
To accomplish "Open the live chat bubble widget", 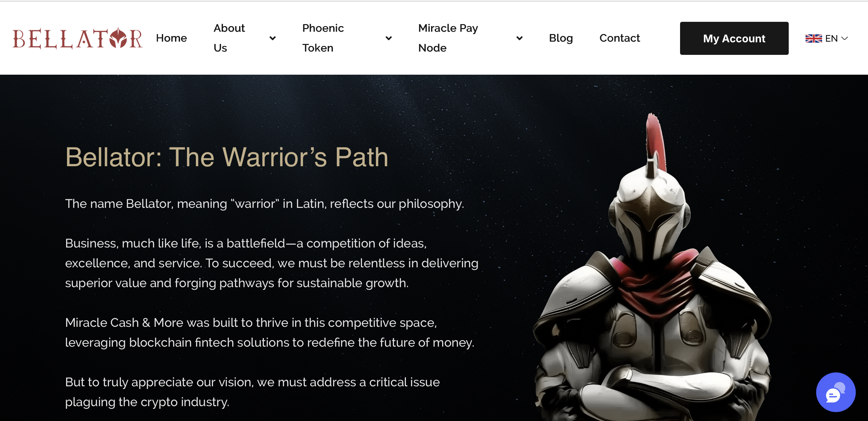I will click(x=835, y=392).
